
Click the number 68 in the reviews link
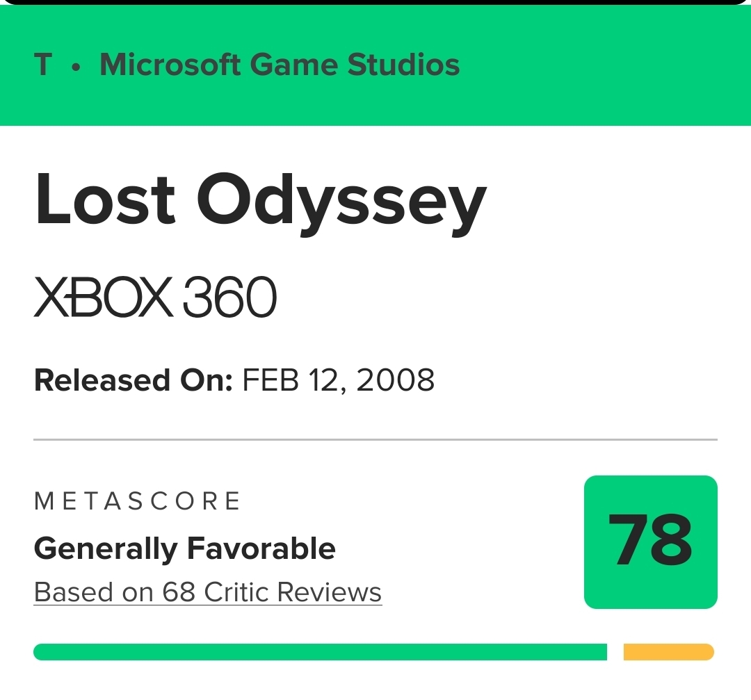pyautogui.click(x=179, y=592)
